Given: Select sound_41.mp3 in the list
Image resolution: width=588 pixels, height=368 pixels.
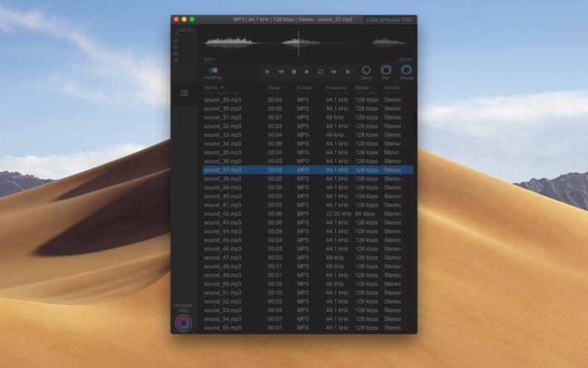Looking at the screenshot, I should pyautogui.click(x=308, y=205).
